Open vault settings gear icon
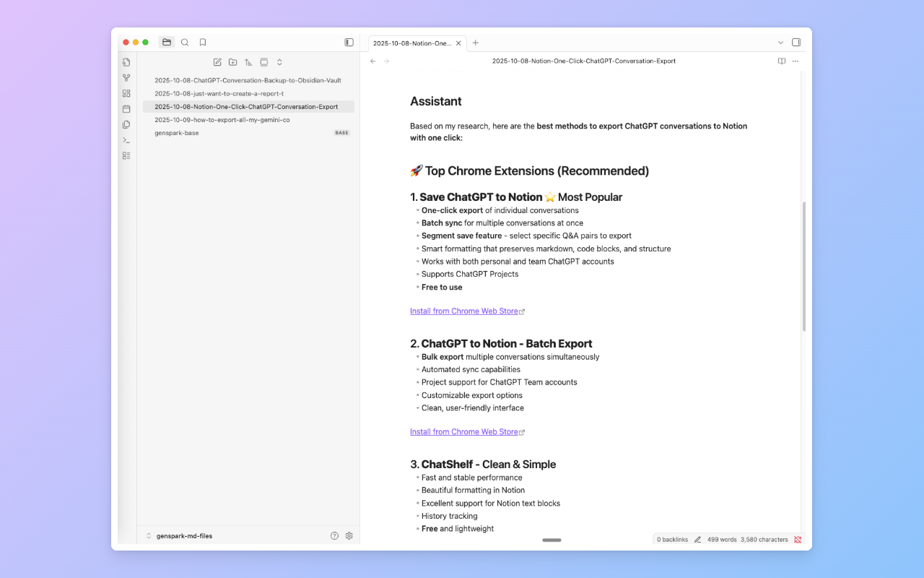924x578 pixels. pyautogui.click(x=349, y=536)
